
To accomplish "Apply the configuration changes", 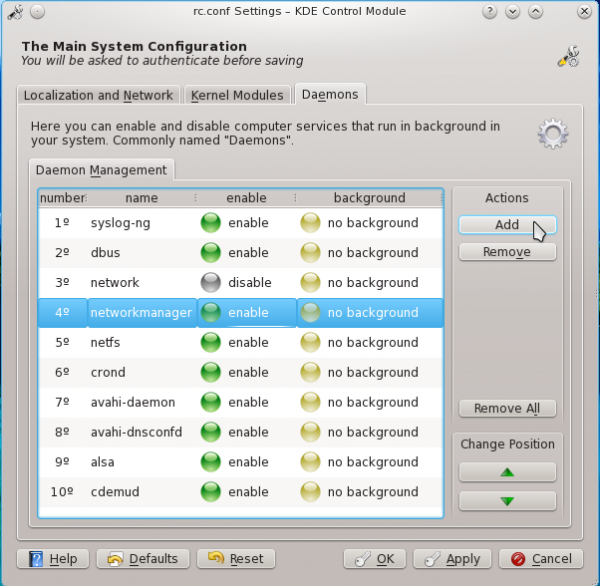I will [452, 559].
